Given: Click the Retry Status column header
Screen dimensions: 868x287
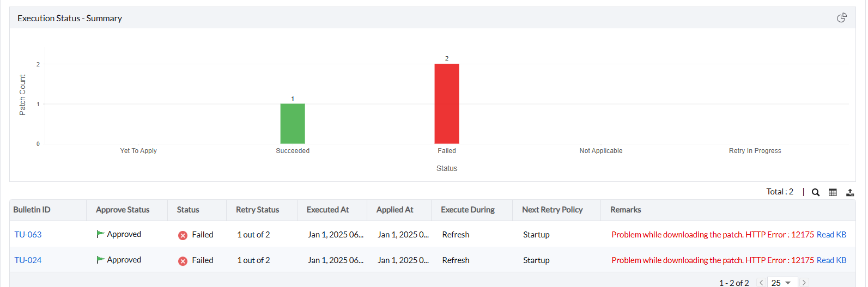Looking at the screenshot, I should coord(257,210).
